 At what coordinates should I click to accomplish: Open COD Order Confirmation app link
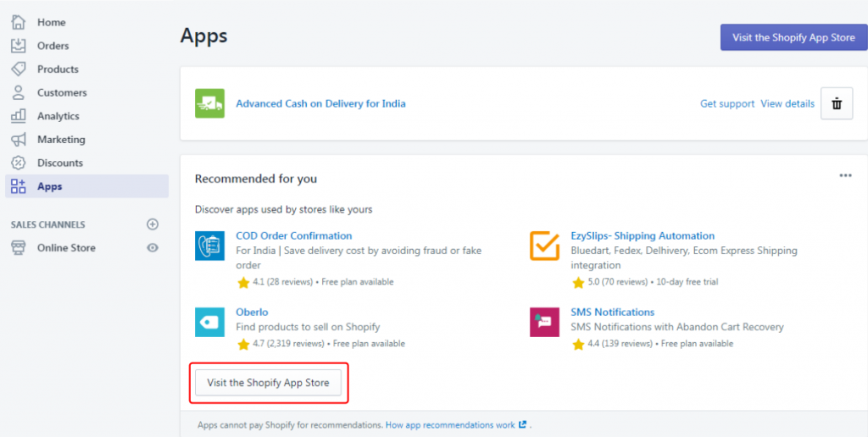click(x=294, y=235)
